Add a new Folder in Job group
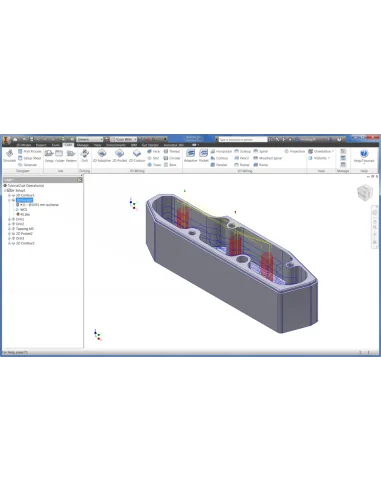Image resolution: width=381 pixels, height=492 pixels. [59, 156]
